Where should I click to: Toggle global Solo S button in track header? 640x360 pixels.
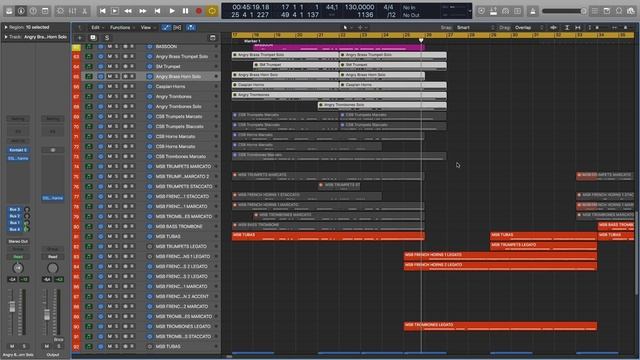coord(107,38)
